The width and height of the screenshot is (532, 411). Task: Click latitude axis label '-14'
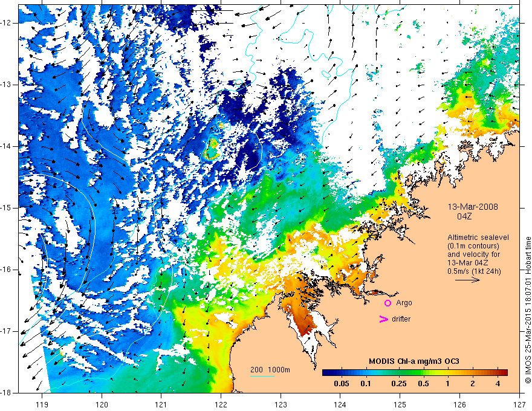click(x=7, y=146)
